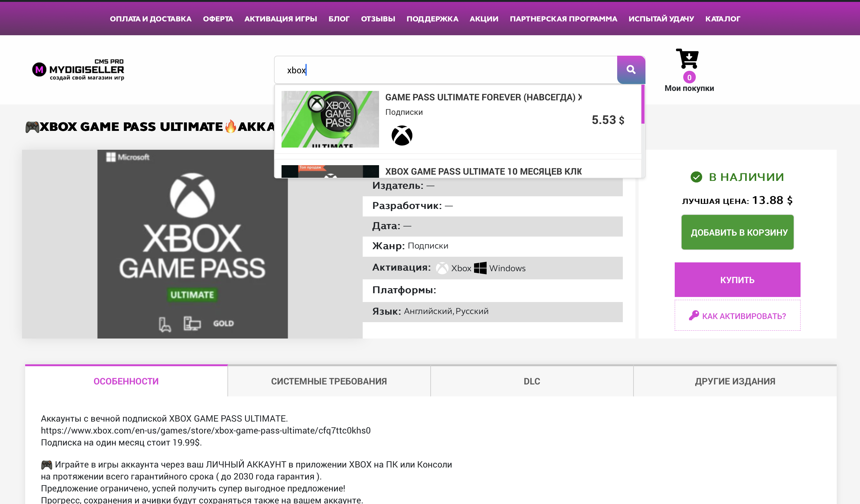Open the Поддержка menu link
The width and height of the screenshot is (860, 504).
[x=432, y=19]
